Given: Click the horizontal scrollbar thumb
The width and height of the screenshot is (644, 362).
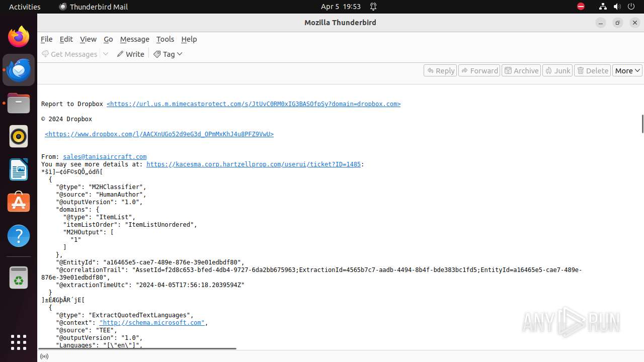Looking at the screenshot, I should pyautogui.click(x=137, y=348).
